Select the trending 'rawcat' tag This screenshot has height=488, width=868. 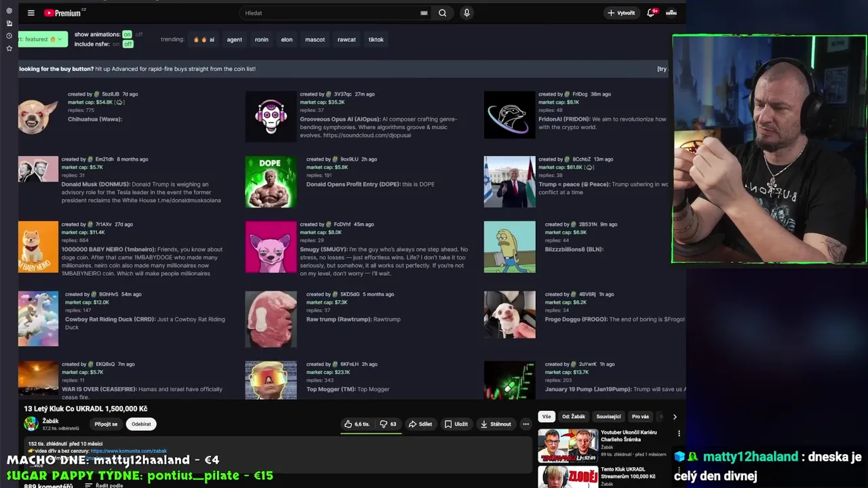347,39
